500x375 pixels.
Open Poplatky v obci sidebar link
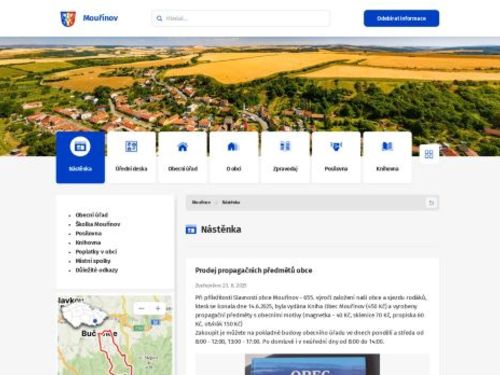pos(96,252)
